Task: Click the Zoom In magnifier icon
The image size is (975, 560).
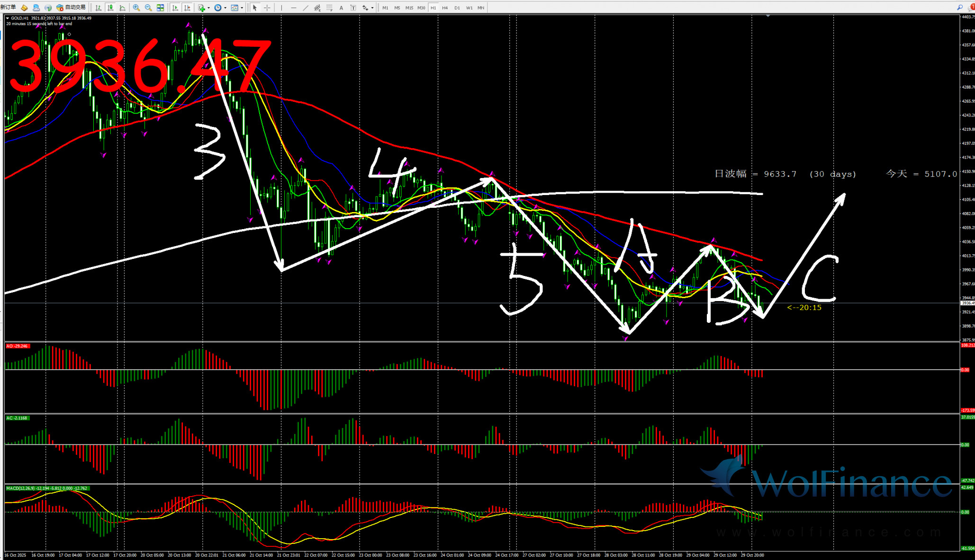Action: click(136, 8)
